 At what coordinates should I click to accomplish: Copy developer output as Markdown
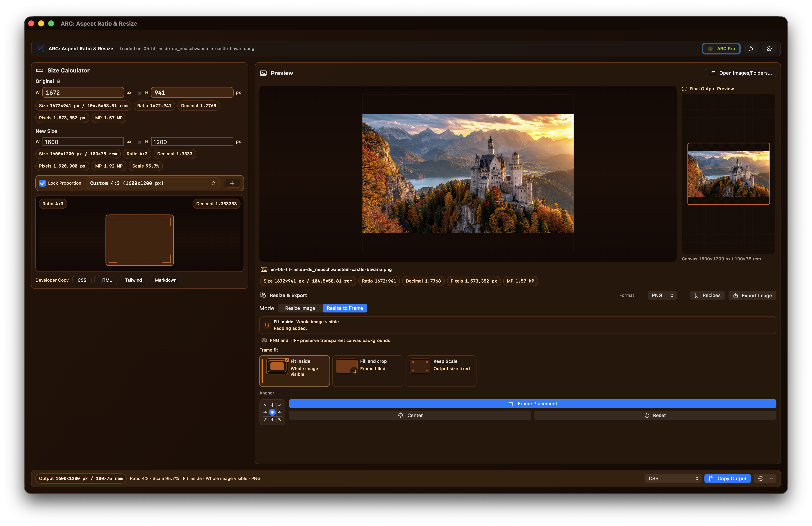166,280
